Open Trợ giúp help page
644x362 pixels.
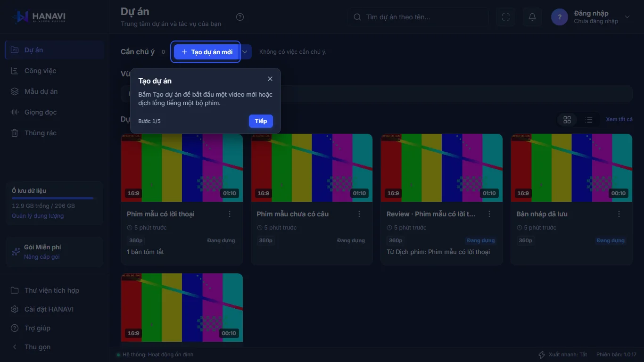(55, 328)
